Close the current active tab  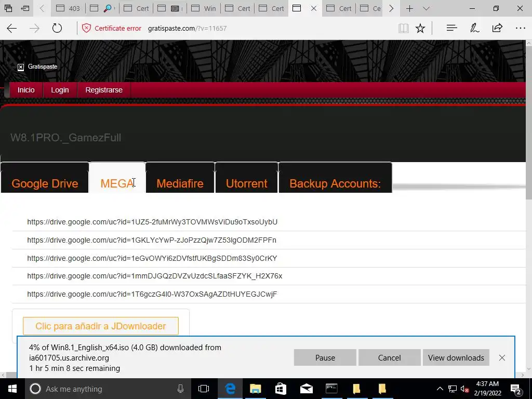[x=314, y=8]
